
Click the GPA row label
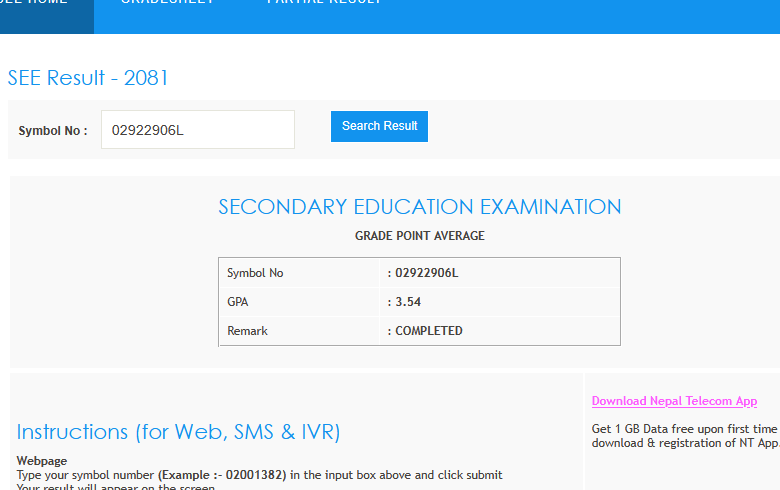pyautogui.click(x=238, y=301)
